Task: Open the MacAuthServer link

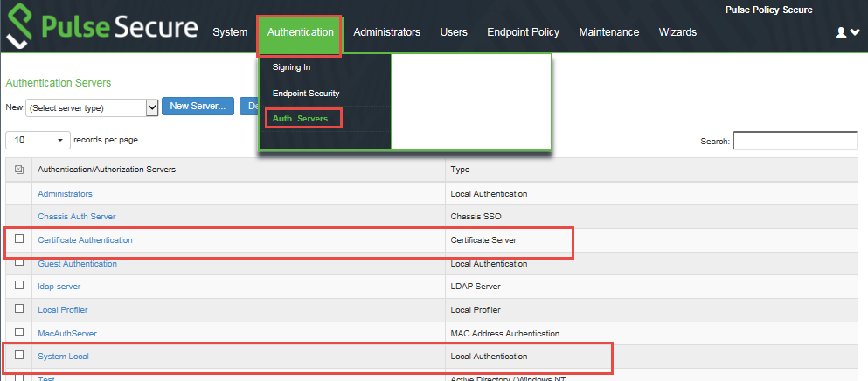Action: [67, 334]
